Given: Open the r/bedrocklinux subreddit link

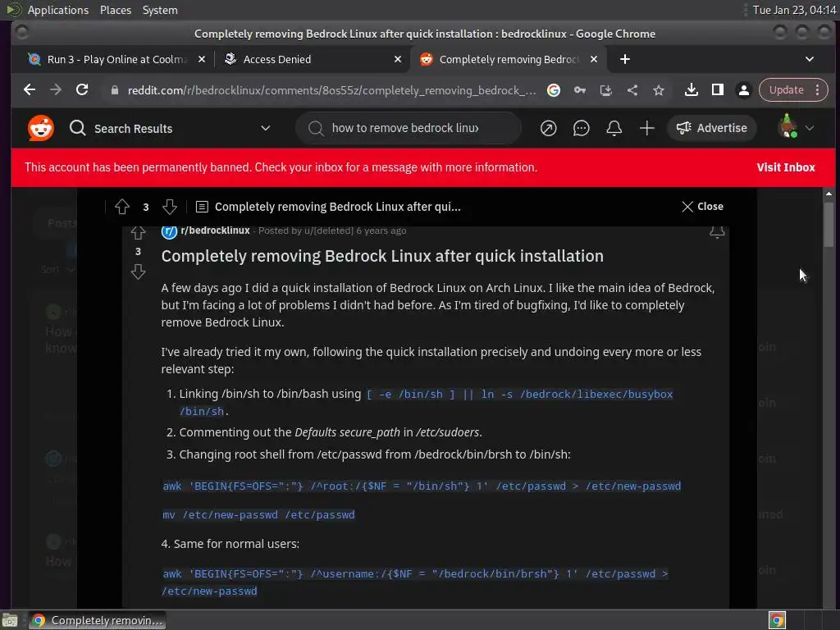Looking at the screenshot, I should pos(216,231).
